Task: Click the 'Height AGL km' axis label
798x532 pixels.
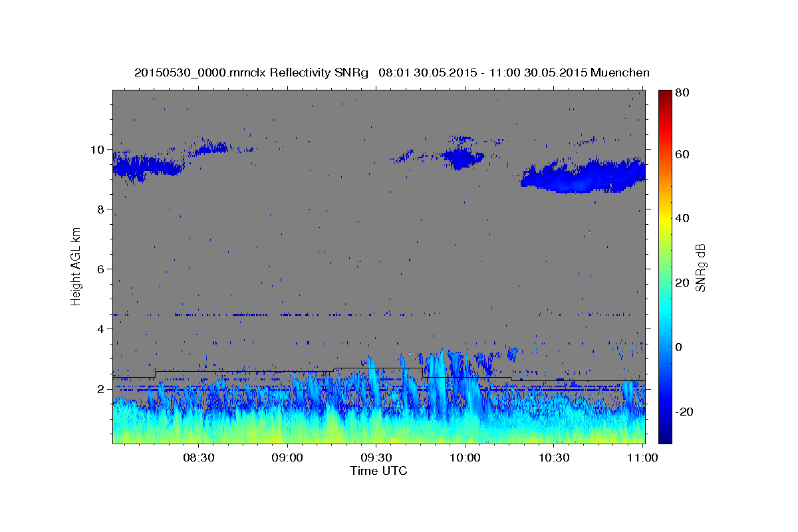Action: tap(76, 267)
